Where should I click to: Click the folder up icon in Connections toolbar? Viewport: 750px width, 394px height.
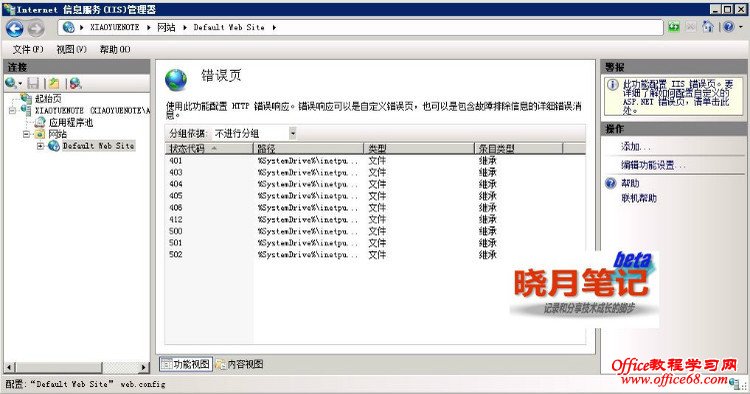point(54,84)
